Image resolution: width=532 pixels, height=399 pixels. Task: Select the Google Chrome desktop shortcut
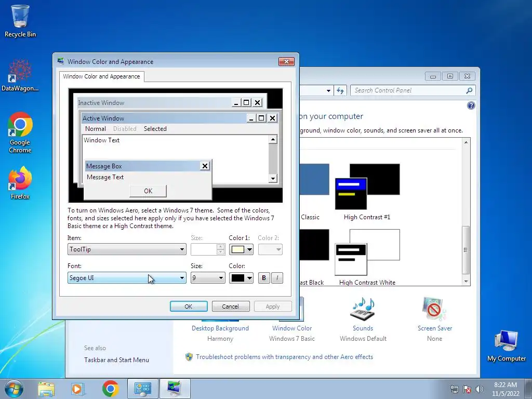coord(20,132)
